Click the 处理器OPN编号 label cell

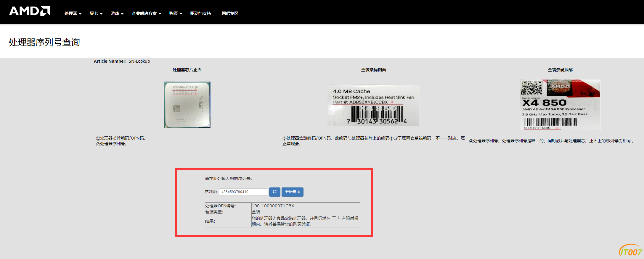click(228, 206)
